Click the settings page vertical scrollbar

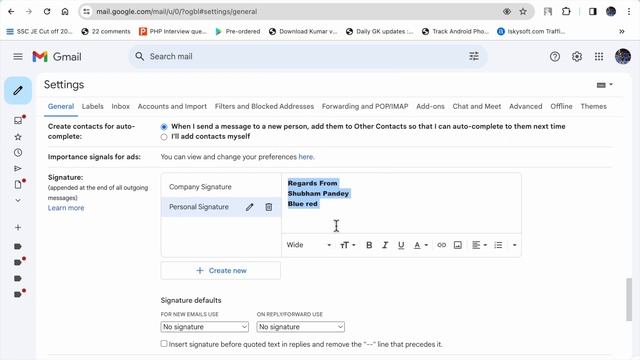click(x=629, y=299)
